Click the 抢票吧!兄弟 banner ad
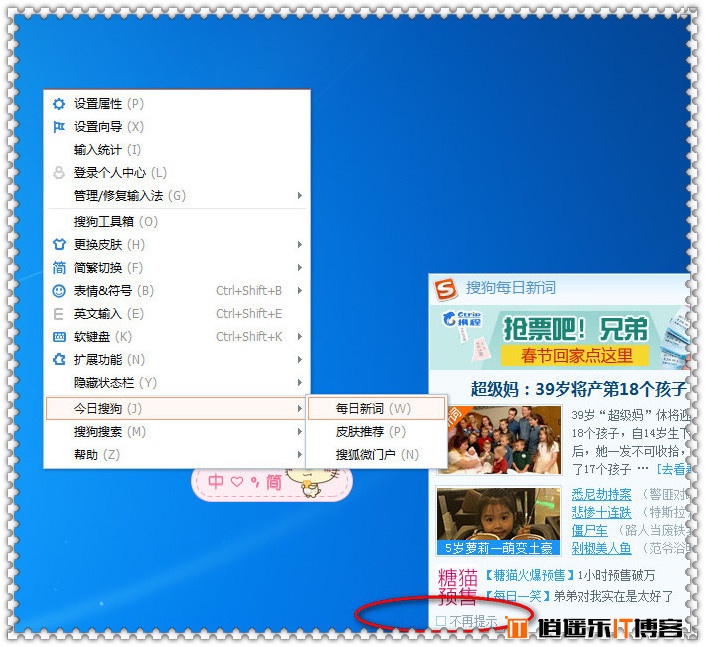705x647 pixels. pos(559,337)
